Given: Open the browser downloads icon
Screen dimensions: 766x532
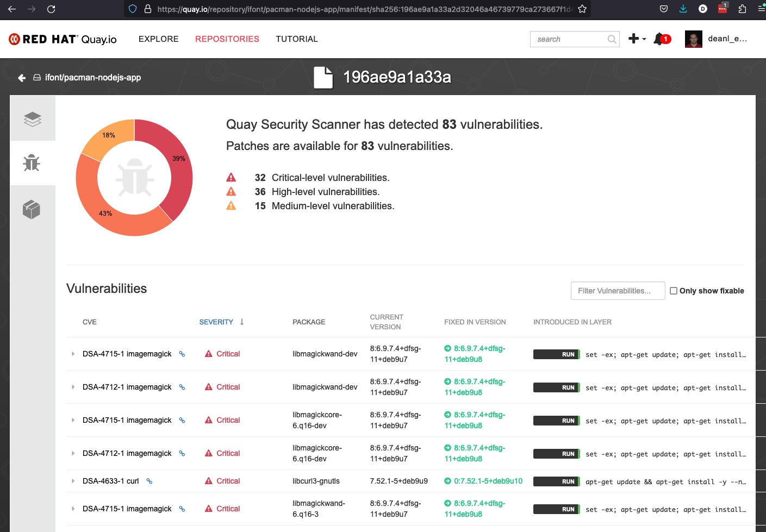Looking at the screenshot, I should pyautogui.click(x=683, y=9).
